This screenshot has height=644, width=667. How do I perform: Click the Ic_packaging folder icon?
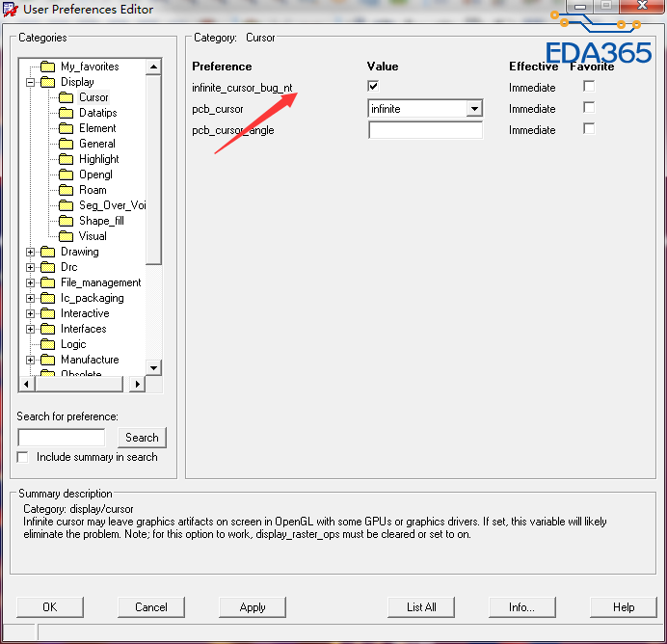point(47,298)
